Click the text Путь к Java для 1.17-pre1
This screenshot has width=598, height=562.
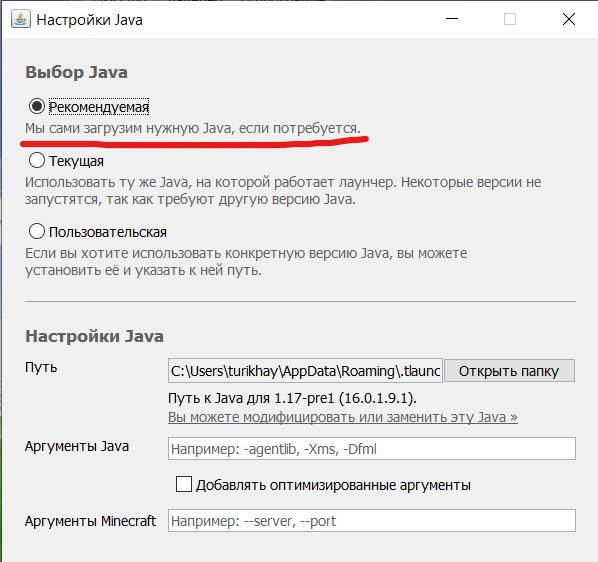coord(292,398)
